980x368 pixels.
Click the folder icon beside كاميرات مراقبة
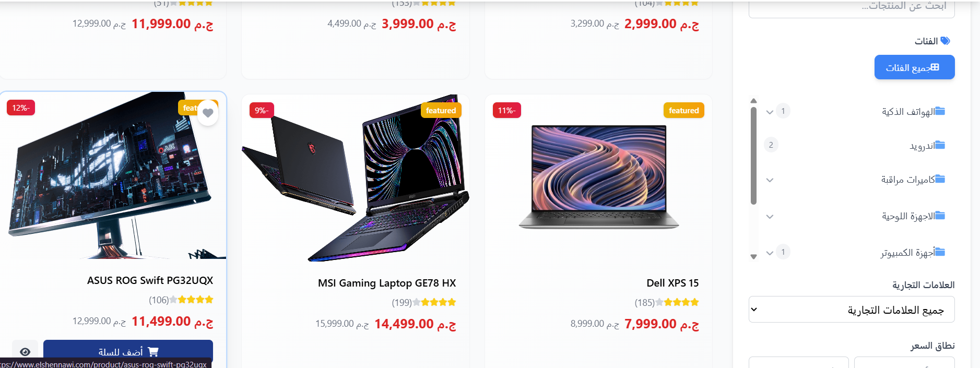pyautogui.click(x=940, y=179)
